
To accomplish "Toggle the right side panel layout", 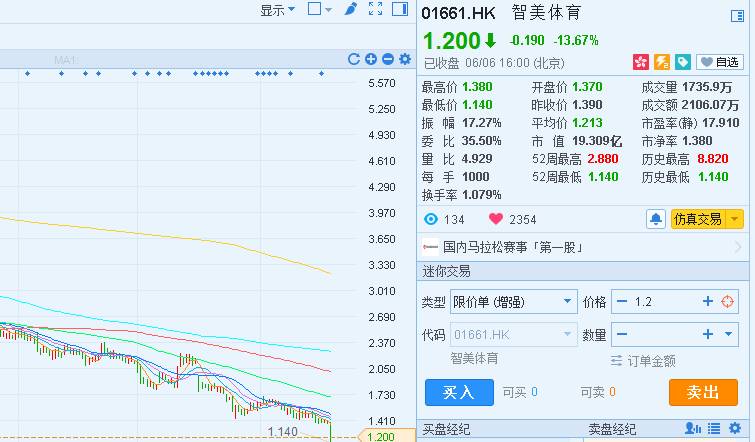I will coord(400,9).
